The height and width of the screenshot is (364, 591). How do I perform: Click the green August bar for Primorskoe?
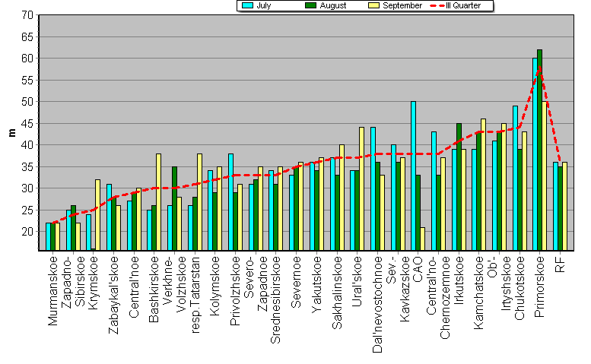(540, 150)
